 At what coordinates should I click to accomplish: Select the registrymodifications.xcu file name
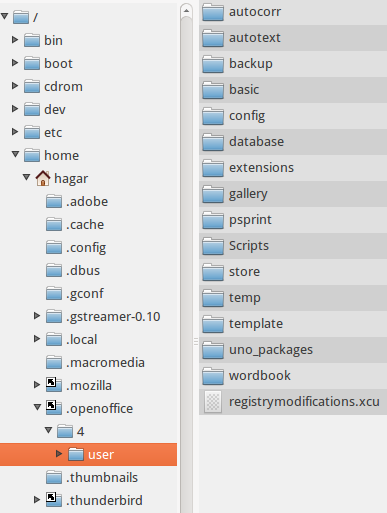tap(304, 402)
